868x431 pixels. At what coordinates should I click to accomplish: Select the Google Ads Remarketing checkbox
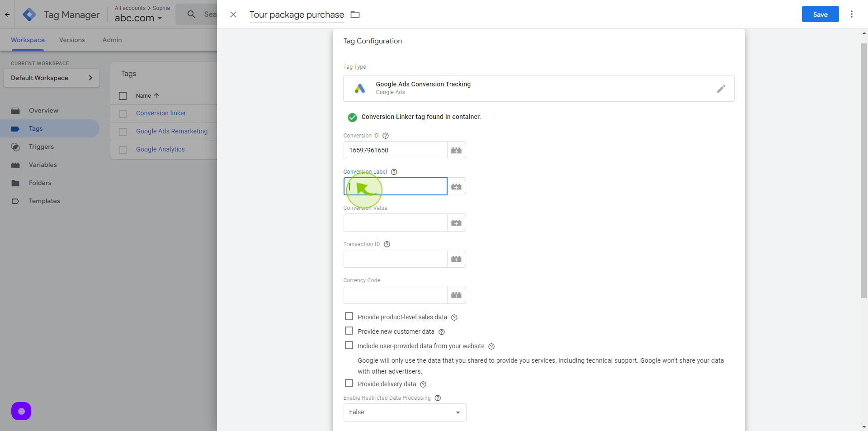click(123, 132)
